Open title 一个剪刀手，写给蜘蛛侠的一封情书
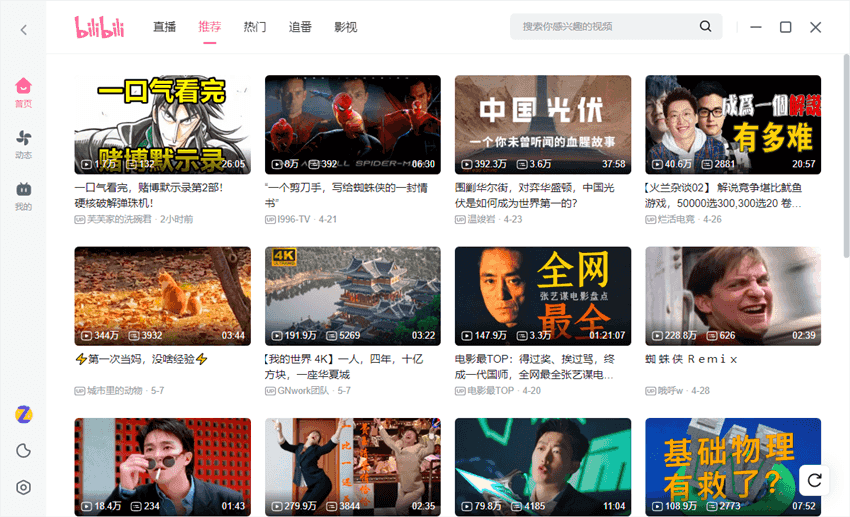This screenshot has width=850, height=517. coord(347,195)
